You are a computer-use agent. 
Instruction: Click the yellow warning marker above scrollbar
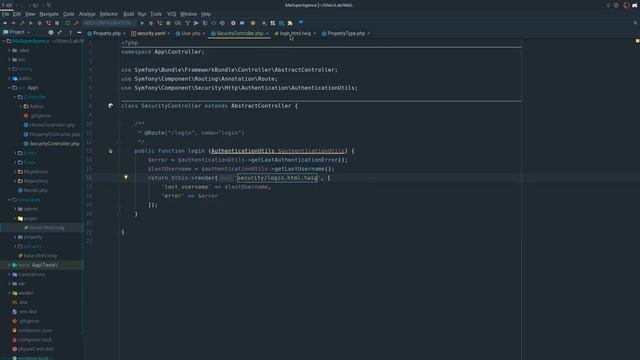pyautogui.click(x=637, y=41)
